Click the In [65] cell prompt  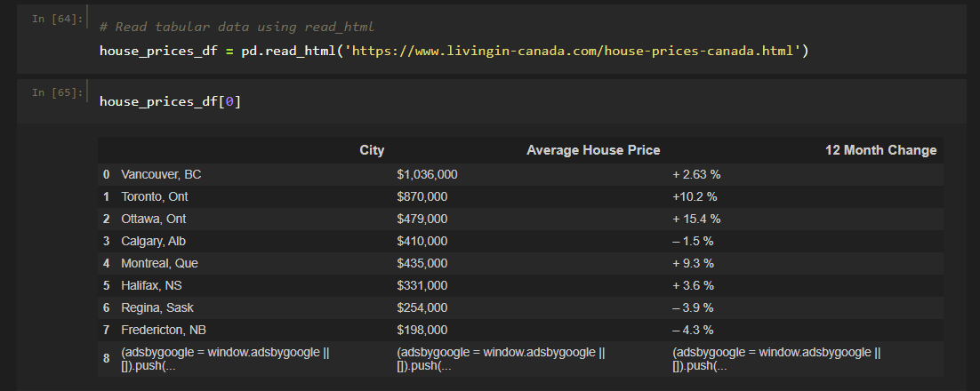pos(57,92)
